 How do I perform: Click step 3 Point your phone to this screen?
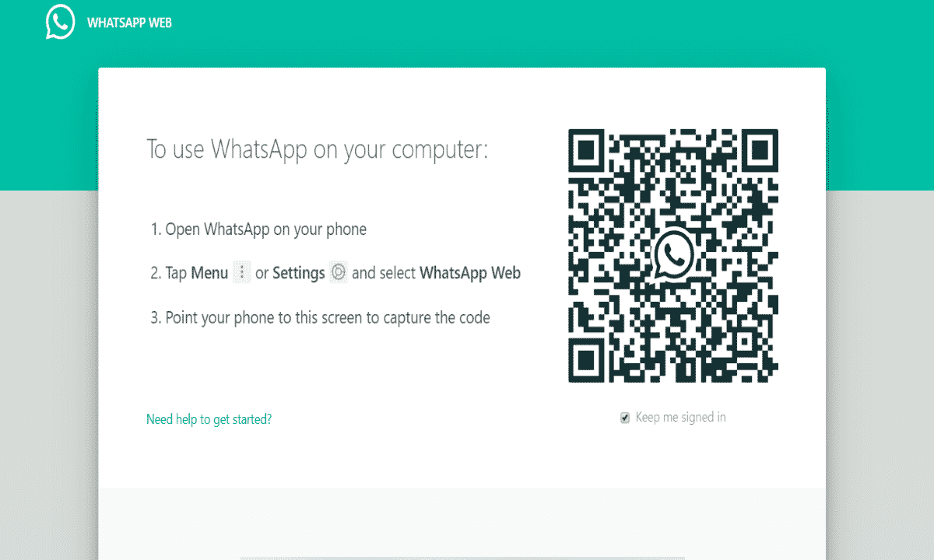tap(321, 317)
